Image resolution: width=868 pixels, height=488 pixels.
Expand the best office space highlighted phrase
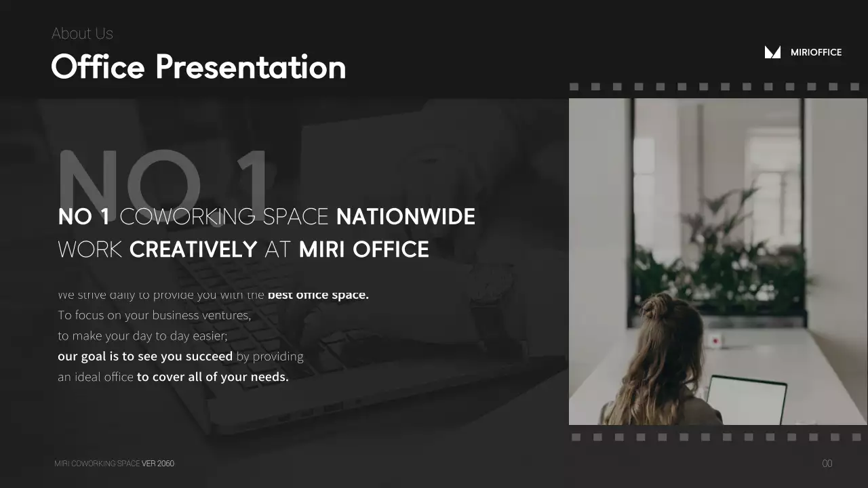(317, 294)
